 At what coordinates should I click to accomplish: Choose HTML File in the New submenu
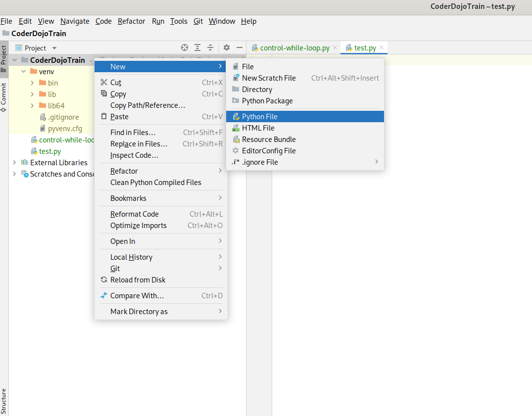point(259,128)
